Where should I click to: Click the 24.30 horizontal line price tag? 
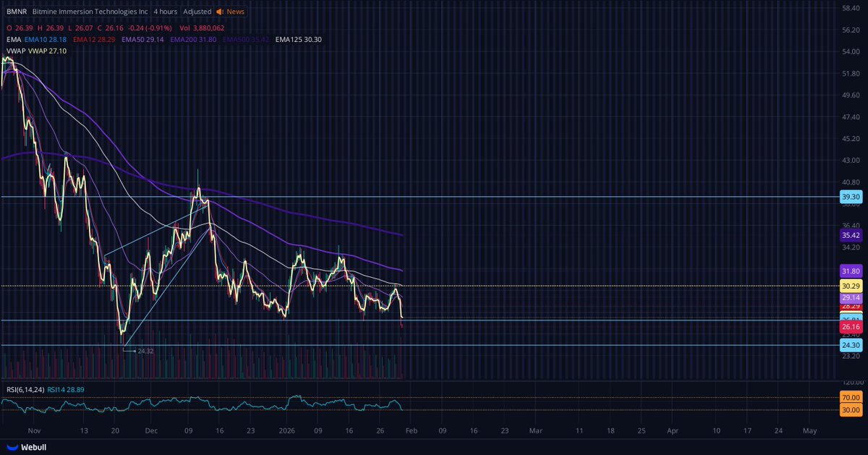[x=851, y=346]
